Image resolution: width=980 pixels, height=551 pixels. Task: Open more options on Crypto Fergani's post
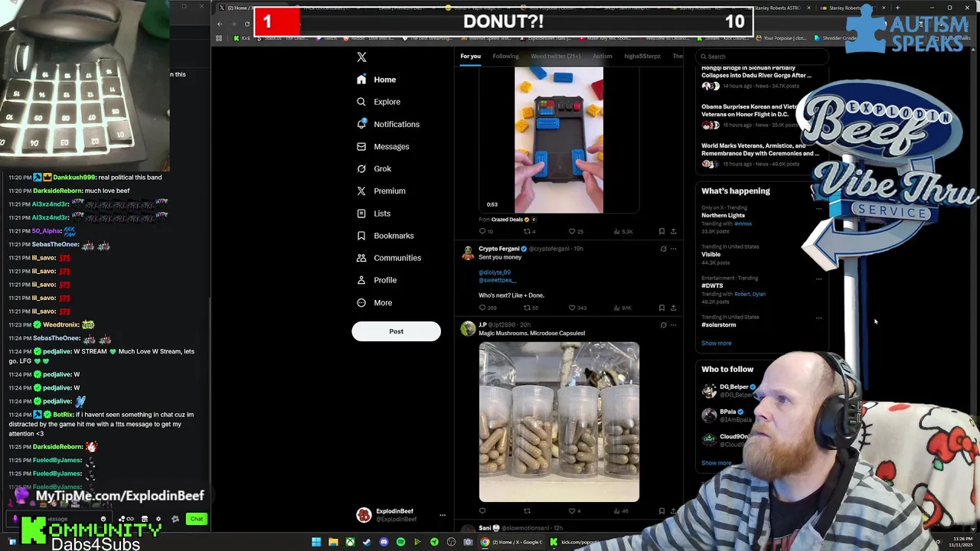[x=674, y=249]
